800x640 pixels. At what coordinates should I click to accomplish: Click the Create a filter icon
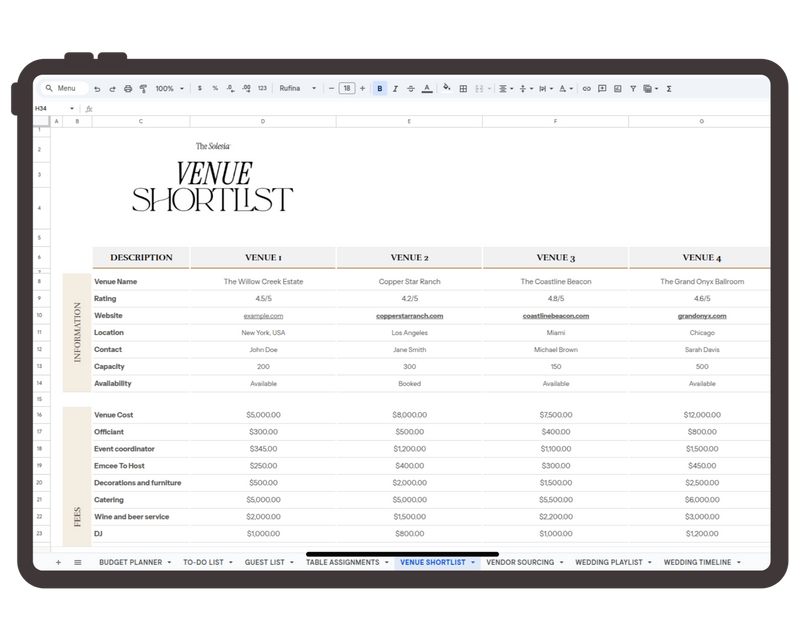coord(633,88)
